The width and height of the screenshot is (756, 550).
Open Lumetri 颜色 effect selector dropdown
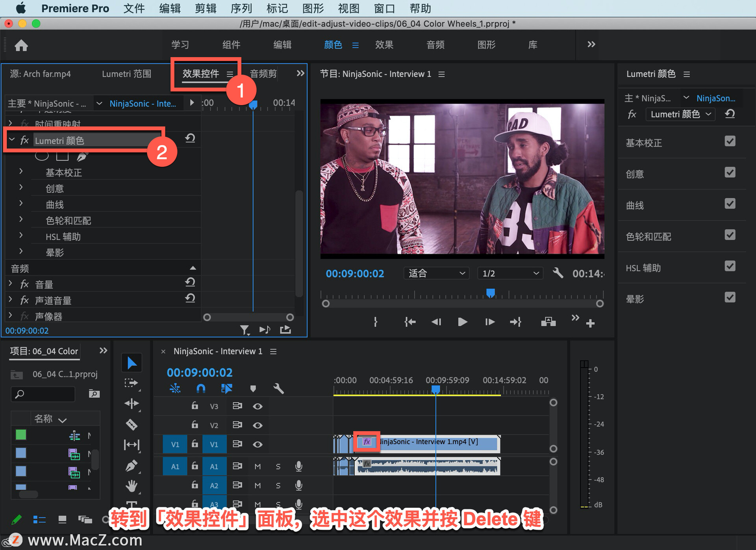tap(680, 114)
